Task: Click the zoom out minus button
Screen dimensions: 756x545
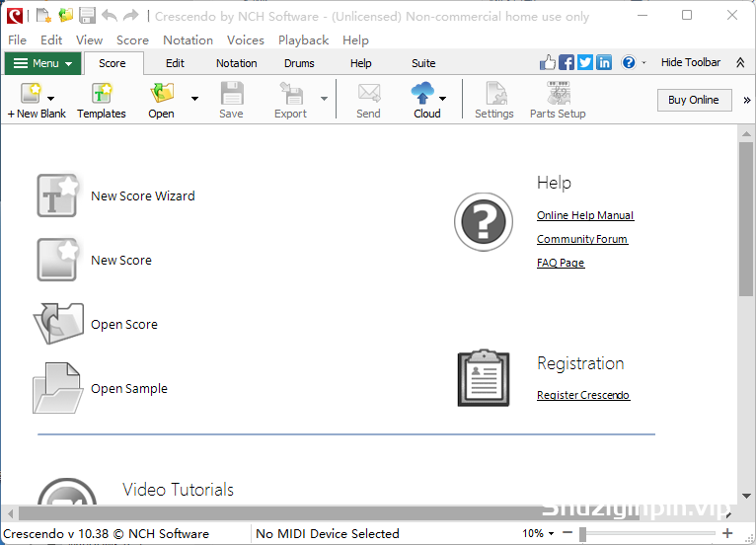Action: pyautogui.click(x=567, y=533)
